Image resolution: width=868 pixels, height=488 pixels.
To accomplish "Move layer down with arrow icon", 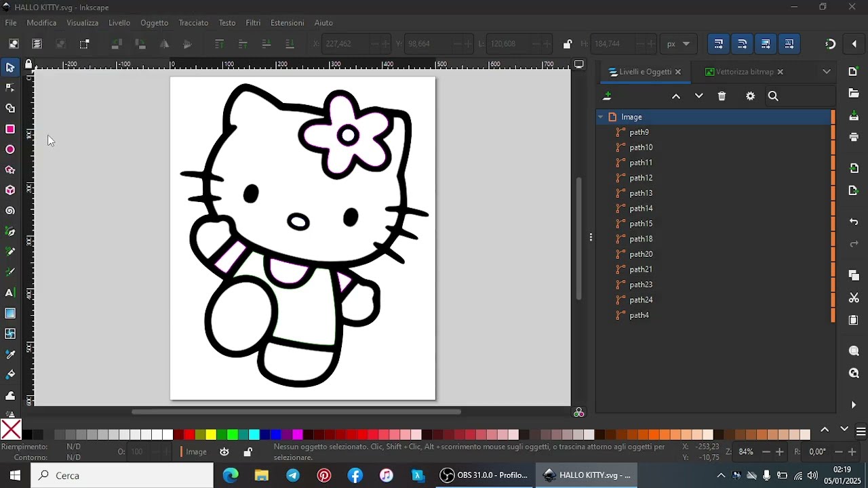I will click(699, 96).
